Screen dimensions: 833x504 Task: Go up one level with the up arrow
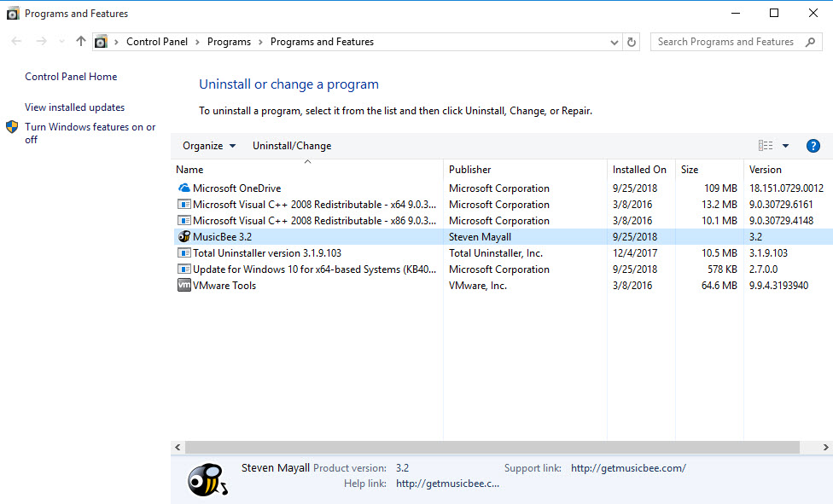click(81, 42)
